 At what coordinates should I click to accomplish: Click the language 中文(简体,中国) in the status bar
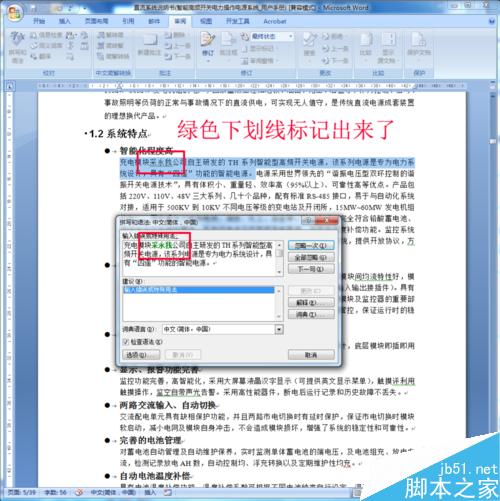point(113,492)
